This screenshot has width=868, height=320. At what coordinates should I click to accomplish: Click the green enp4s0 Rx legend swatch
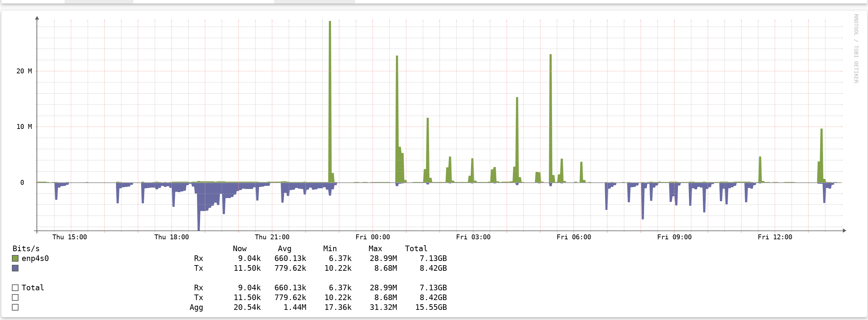15,259
